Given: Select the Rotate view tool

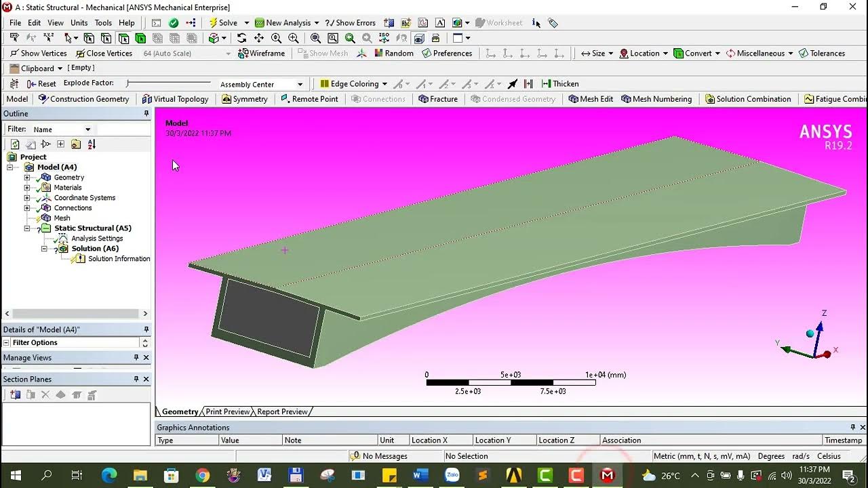Looking at the screenshot, I should click(x=241, y=38).
